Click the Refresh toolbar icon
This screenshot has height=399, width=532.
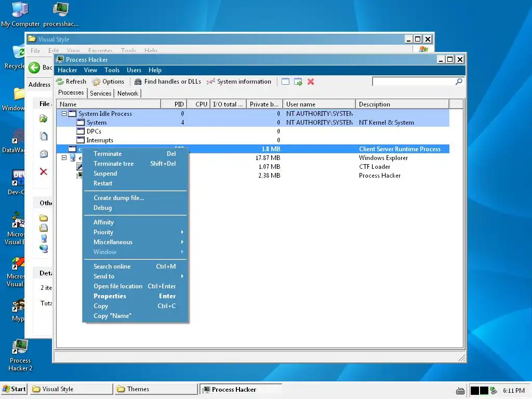coord(60,82)
